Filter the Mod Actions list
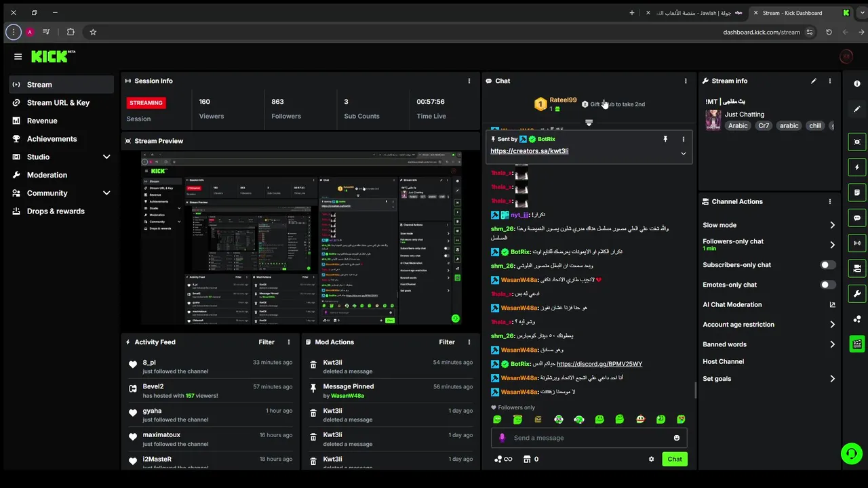The height and width of the screenshot is (488, 868). [x=447, y=342]
